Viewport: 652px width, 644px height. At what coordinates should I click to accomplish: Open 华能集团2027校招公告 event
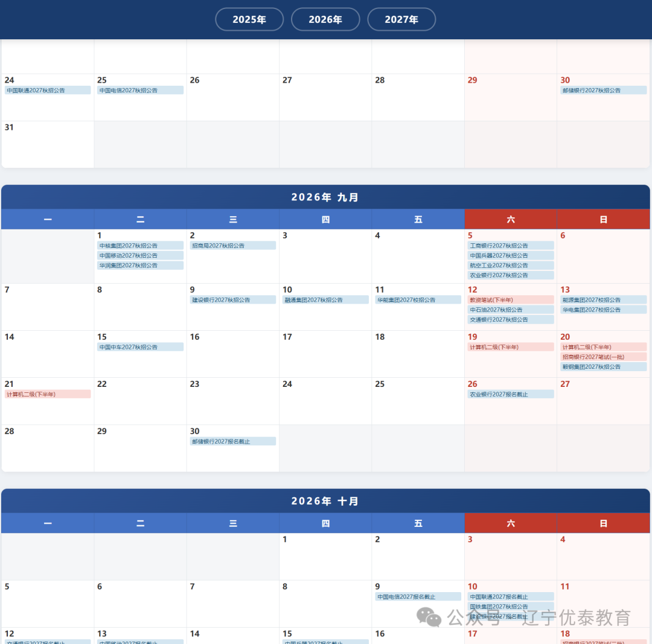pos(418,300)
